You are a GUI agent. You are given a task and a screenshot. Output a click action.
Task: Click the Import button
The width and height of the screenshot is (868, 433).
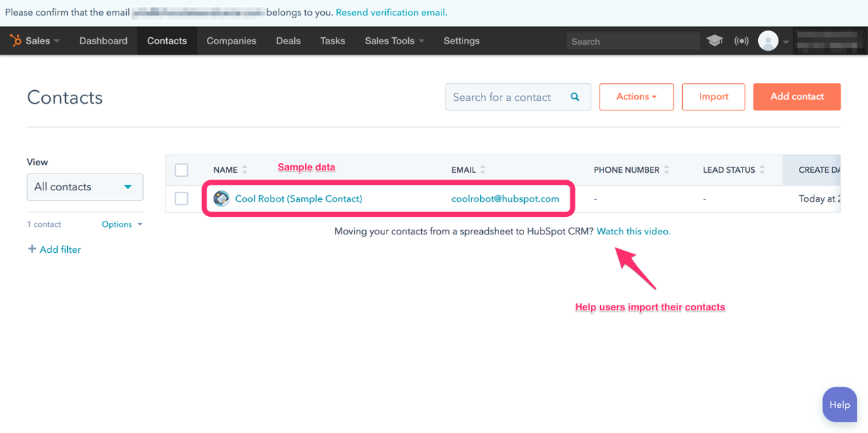713,97
